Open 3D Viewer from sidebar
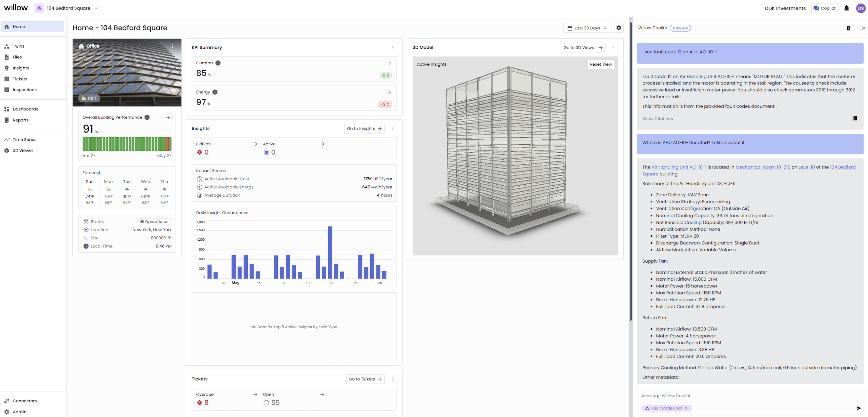 [x=23, y=150]
